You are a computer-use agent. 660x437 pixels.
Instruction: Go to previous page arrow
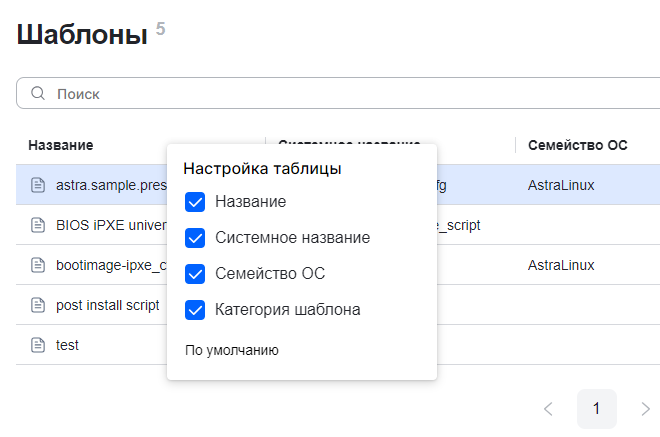point(547,408)
